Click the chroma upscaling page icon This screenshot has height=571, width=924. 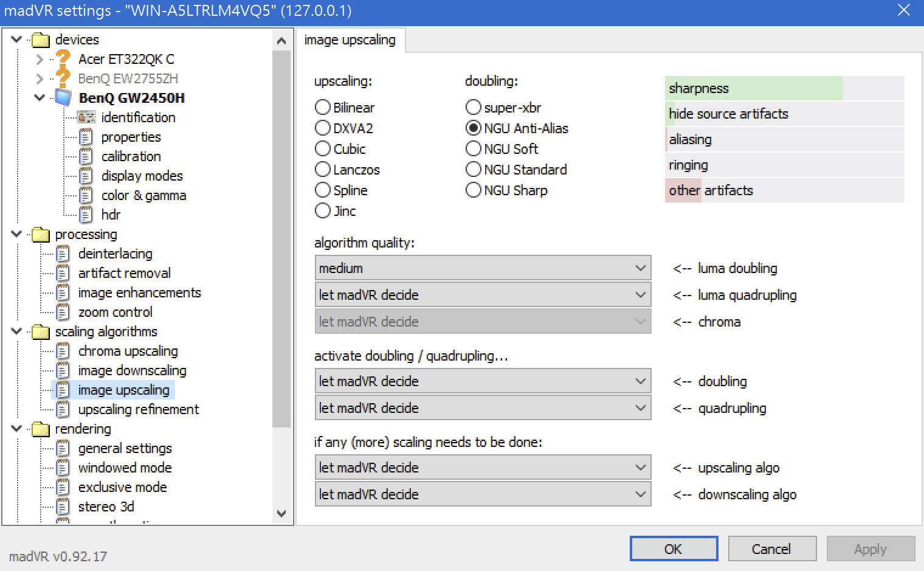[x=63, y=351]
